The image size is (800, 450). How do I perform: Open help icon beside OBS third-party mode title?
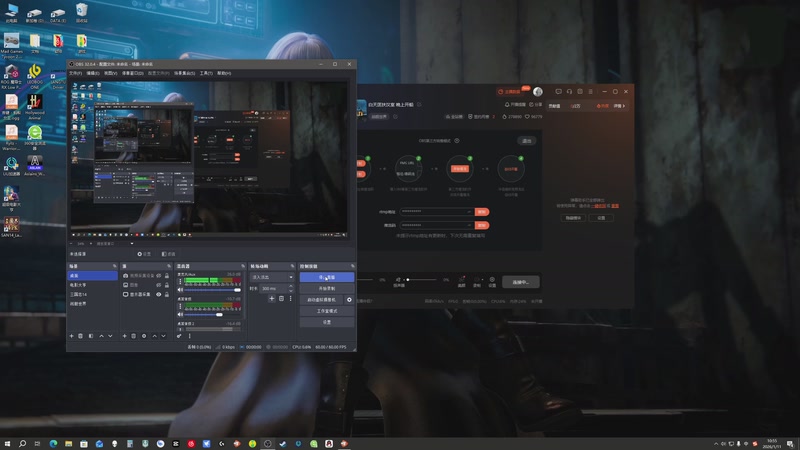click(457, 140)
